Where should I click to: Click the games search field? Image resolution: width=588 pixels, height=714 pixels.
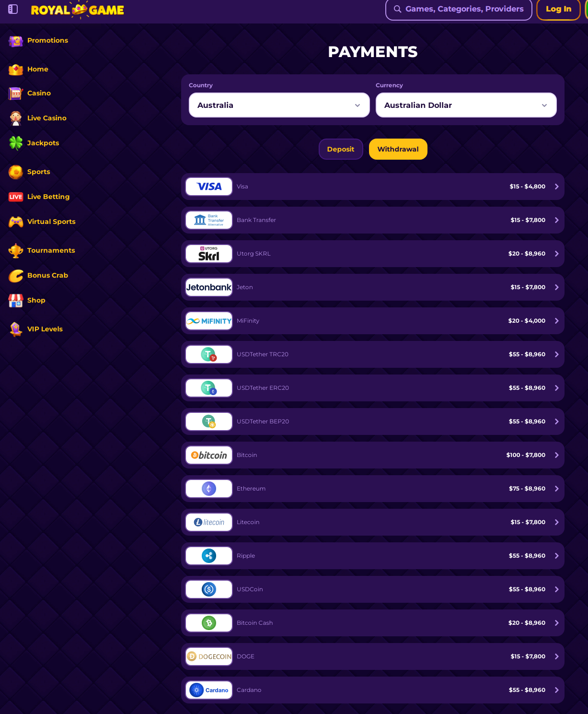459,9
